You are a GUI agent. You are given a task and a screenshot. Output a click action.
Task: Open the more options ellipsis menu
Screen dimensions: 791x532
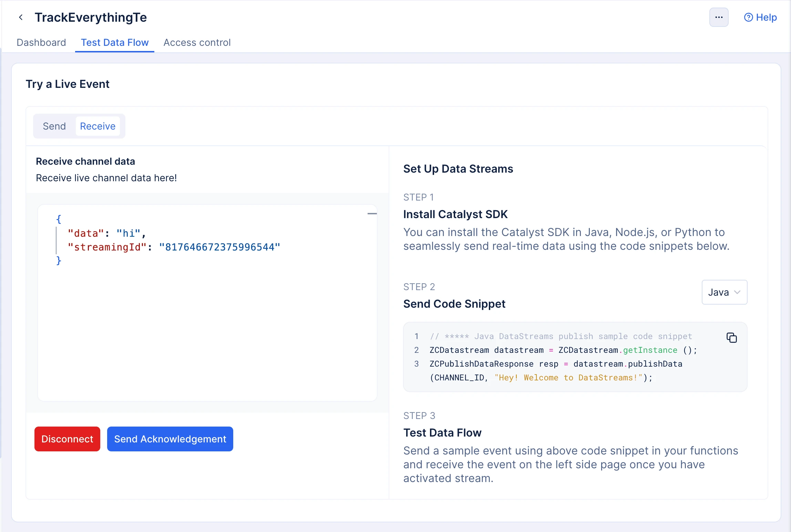[x=719, y=17]
